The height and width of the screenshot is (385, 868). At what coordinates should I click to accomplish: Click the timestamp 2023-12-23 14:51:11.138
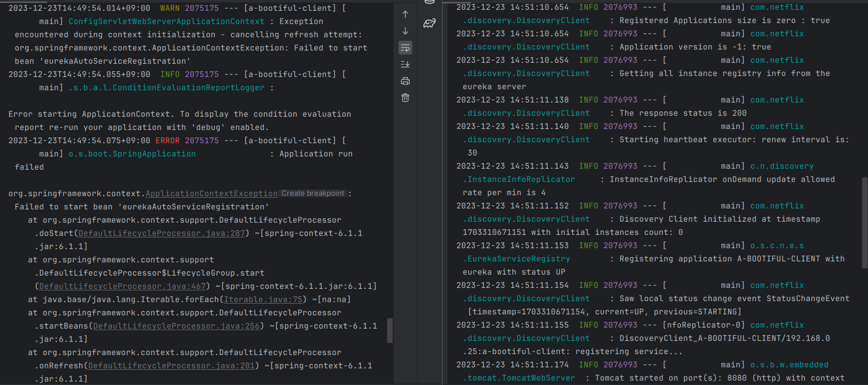click(x=513, y=100)
